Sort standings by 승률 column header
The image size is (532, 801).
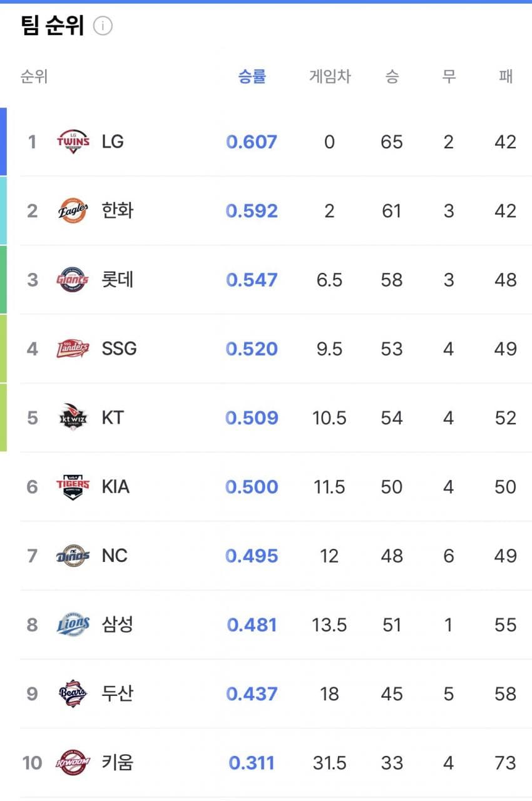point(252,76)
